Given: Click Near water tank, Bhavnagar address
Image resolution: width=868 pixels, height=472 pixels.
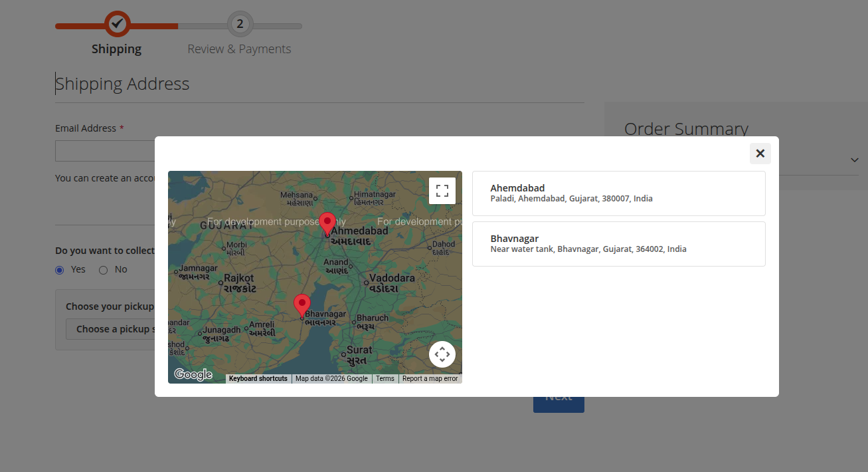Looking at the screenshot, I should [588, 249].
